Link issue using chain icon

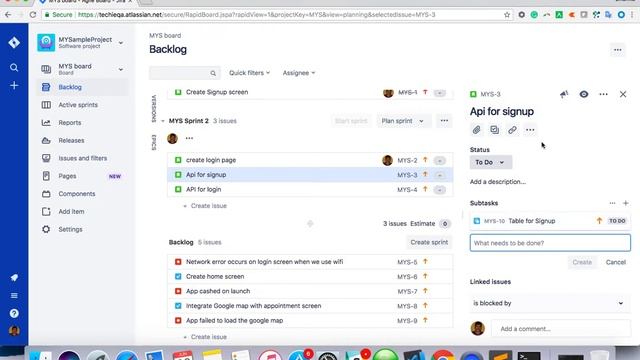[512, 130]
